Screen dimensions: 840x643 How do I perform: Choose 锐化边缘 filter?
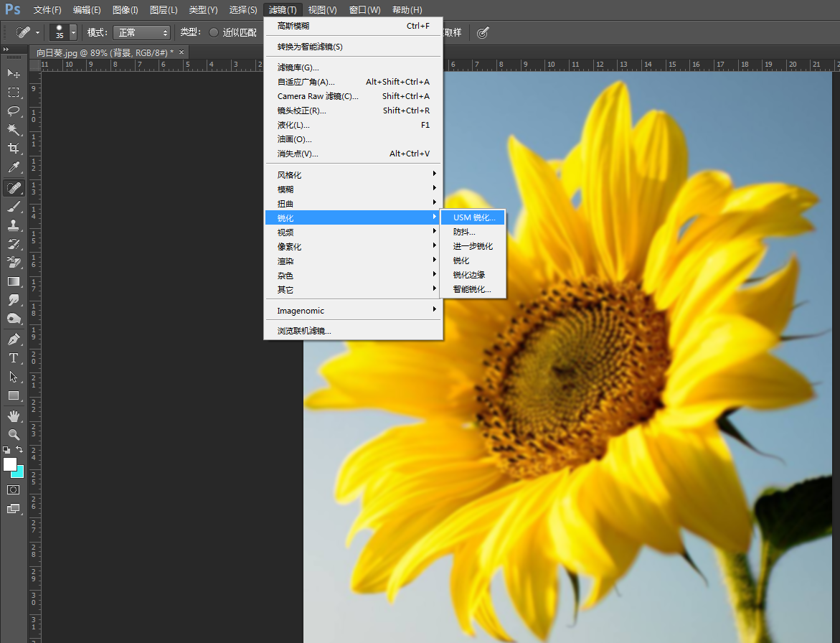click(x=473, y=274)
